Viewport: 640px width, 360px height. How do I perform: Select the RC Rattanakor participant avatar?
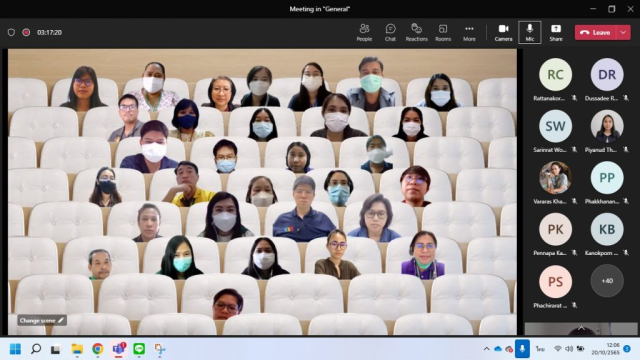[555, 74]
